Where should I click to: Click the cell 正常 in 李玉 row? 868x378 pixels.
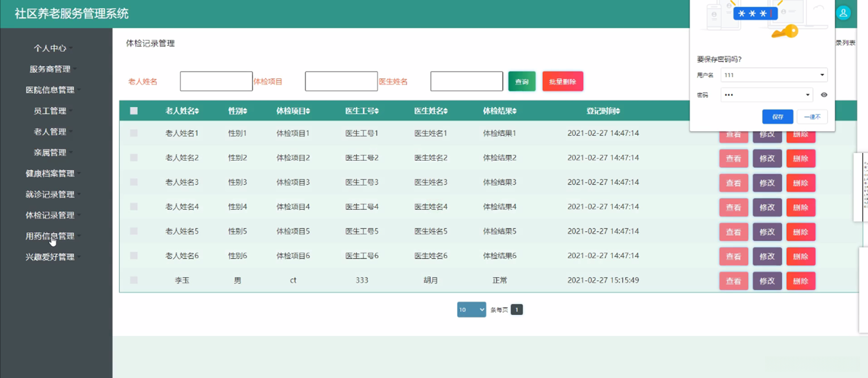point(500,280)
